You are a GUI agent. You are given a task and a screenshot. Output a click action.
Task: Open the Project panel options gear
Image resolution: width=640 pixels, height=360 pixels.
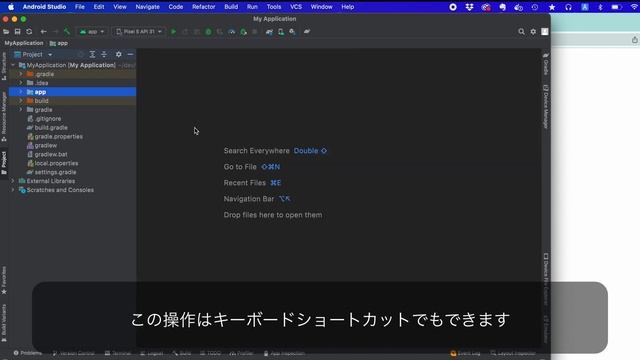118,54
